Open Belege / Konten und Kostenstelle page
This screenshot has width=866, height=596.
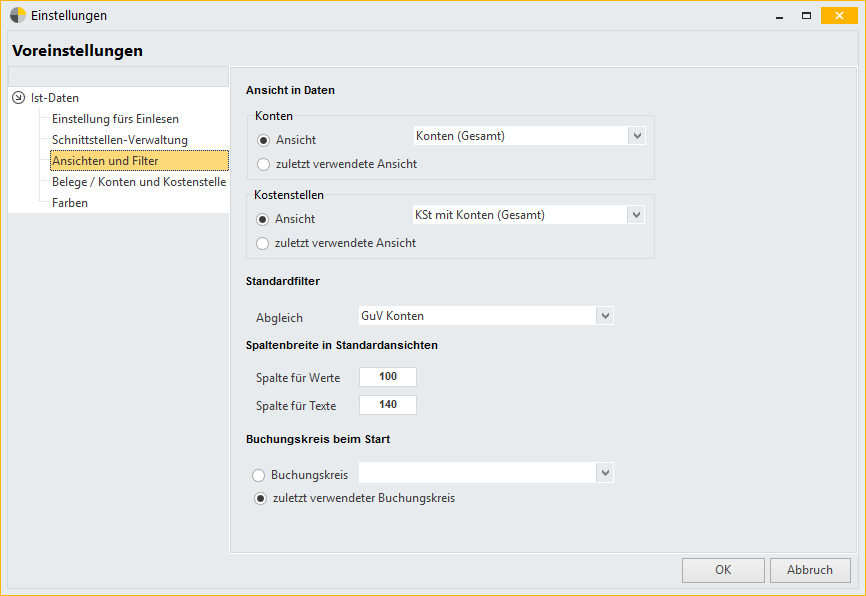click(x=139, y=182)
